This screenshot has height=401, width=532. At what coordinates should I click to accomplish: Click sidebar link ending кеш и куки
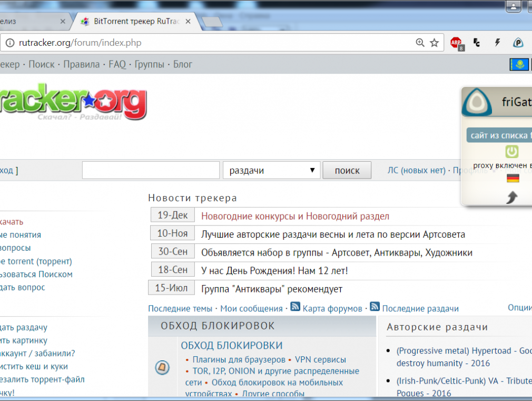pyautogui.click(x=34, y=366)
